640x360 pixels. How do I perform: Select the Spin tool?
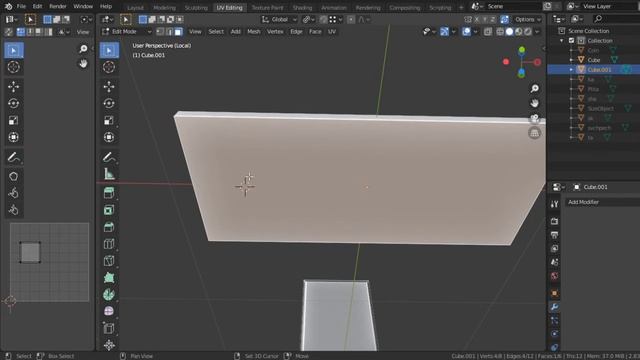point(109,295)
